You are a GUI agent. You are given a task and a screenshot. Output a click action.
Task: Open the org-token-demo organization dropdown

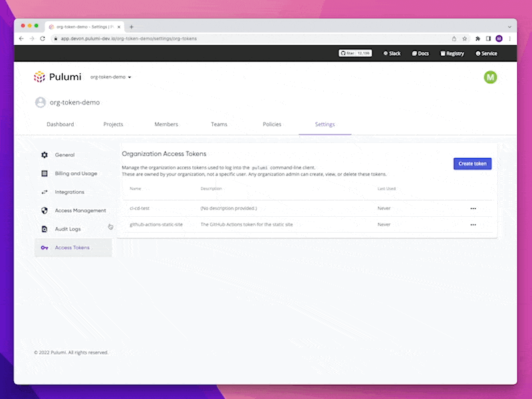click(110, 77)
